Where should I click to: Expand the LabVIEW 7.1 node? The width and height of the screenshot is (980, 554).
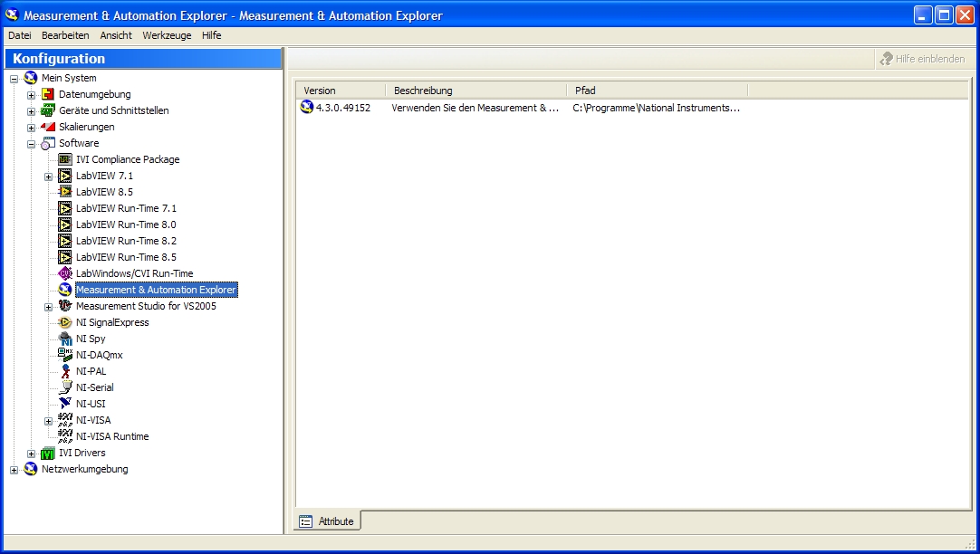point(48,177)
